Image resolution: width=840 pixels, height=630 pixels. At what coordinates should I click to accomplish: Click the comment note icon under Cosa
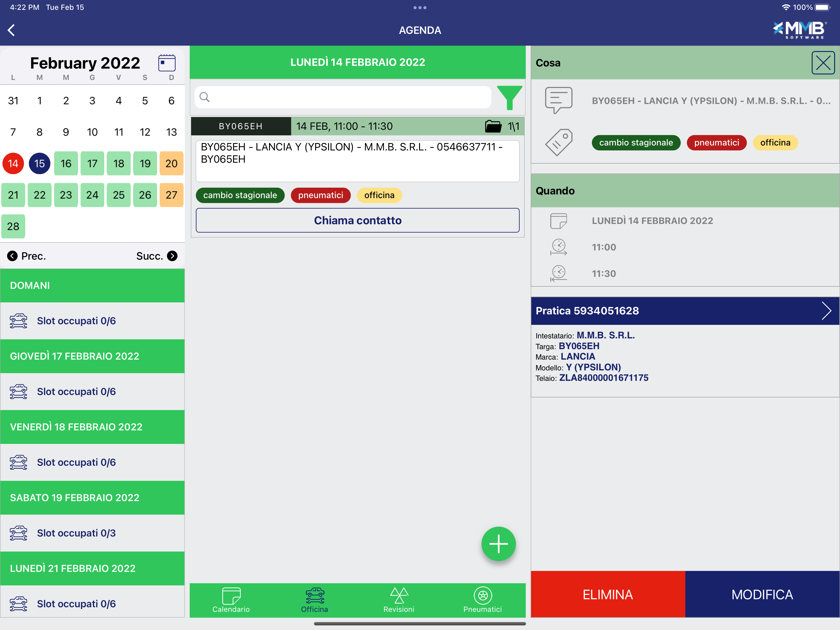tap(559, 100)
